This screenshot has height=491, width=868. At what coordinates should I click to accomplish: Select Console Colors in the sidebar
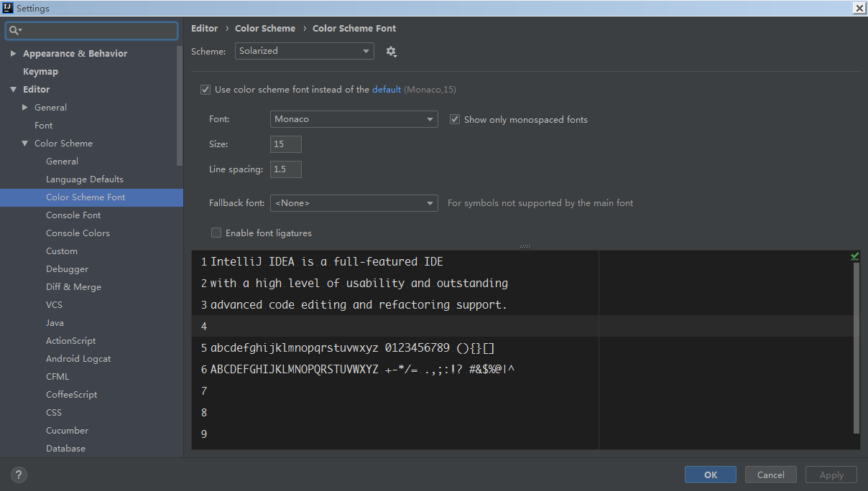(78, 233)
